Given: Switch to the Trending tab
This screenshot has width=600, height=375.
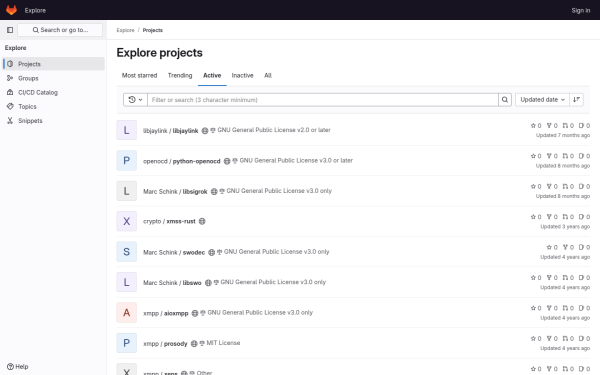Looking at the screenshot, I should tap(180, 75).
